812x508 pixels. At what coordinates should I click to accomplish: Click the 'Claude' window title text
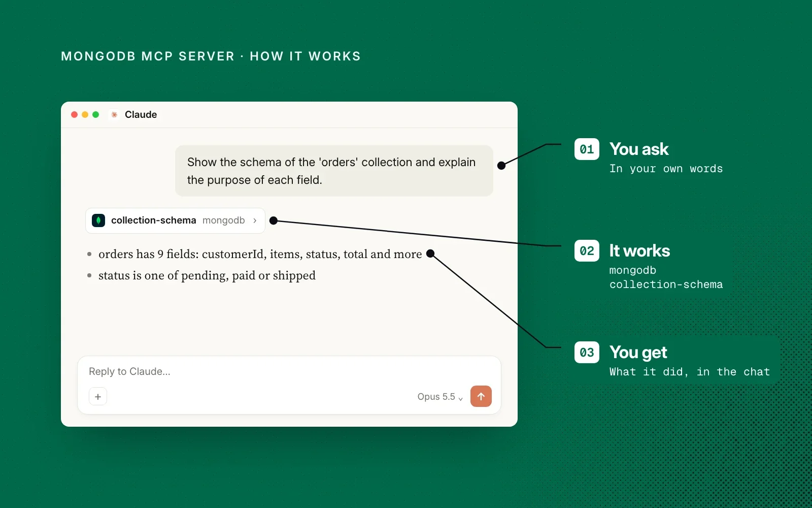click(141, 115)
